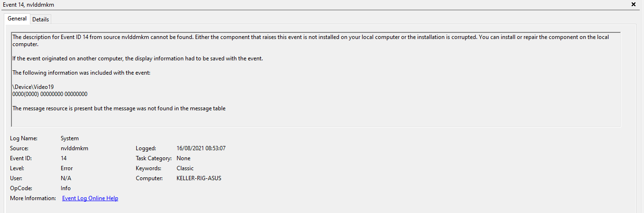The width and height of the screenshot is (644, 213).
Task: Click the Task Category value None
Action: (x=183, y=158)
